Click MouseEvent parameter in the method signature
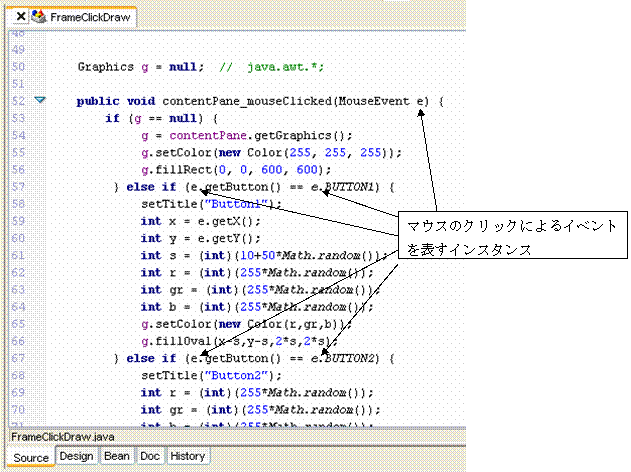Screen dimensions: 631x472 [x=376, y=102]
